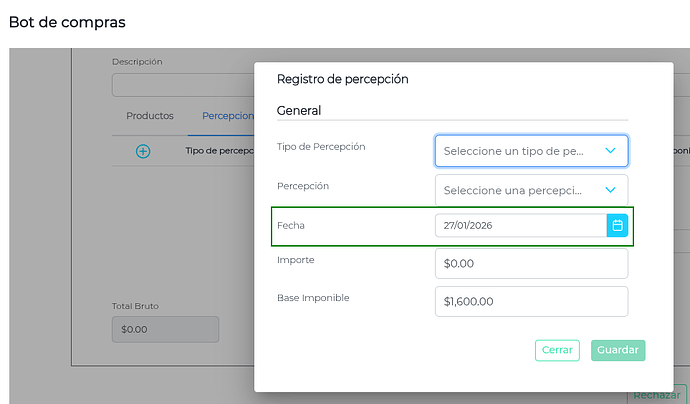Click the Total Bruto field

pos(165,329)
